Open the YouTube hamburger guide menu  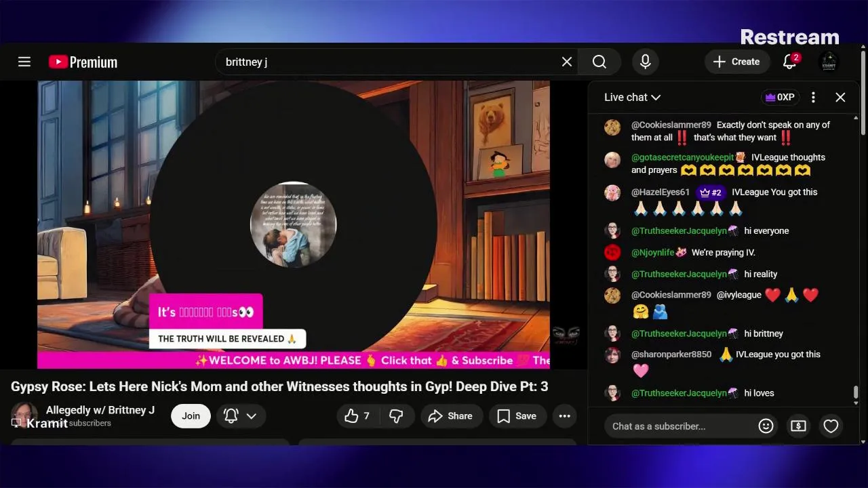coord(24,62)
